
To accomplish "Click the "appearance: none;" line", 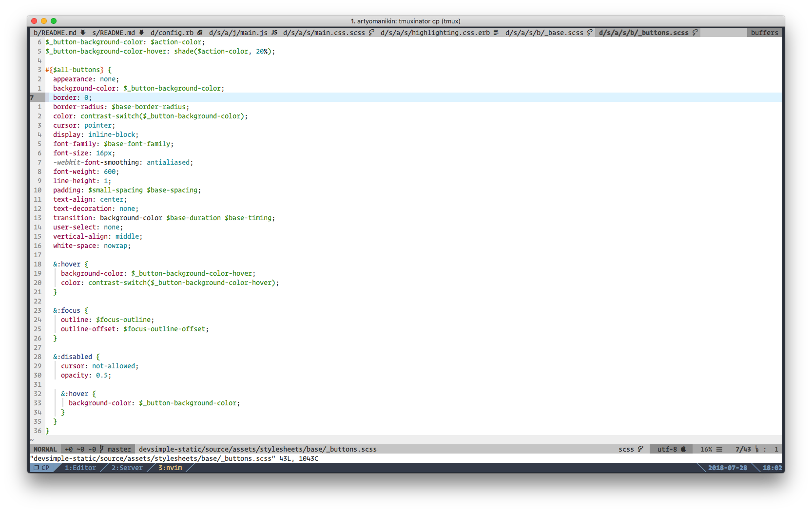I will click(86, 79).
